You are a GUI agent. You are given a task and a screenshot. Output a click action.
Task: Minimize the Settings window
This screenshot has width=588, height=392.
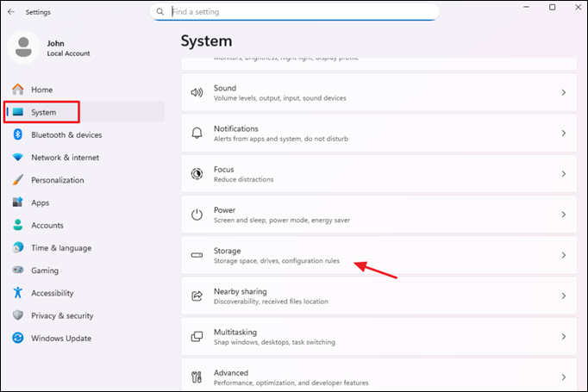pos(527,7)
